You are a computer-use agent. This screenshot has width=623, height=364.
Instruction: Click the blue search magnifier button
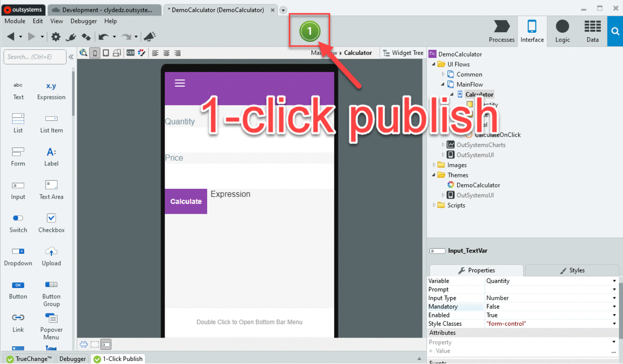615,31
